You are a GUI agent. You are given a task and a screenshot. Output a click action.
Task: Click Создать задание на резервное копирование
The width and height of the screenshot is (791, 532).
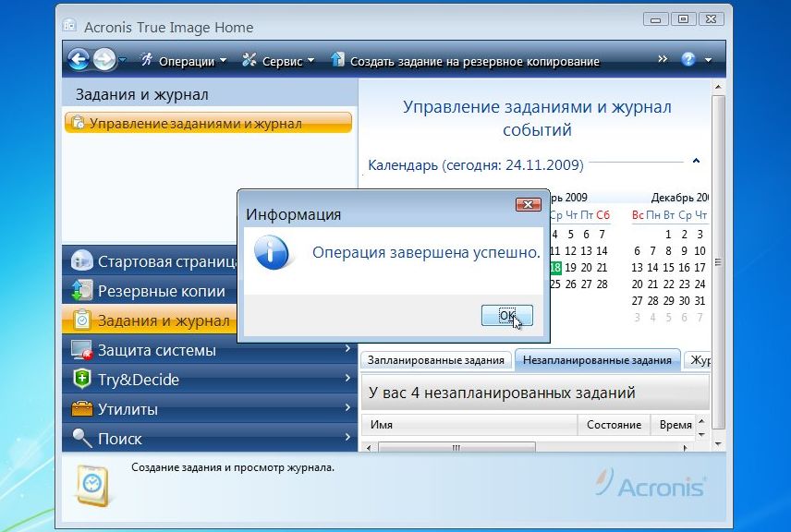coord(475,62)
